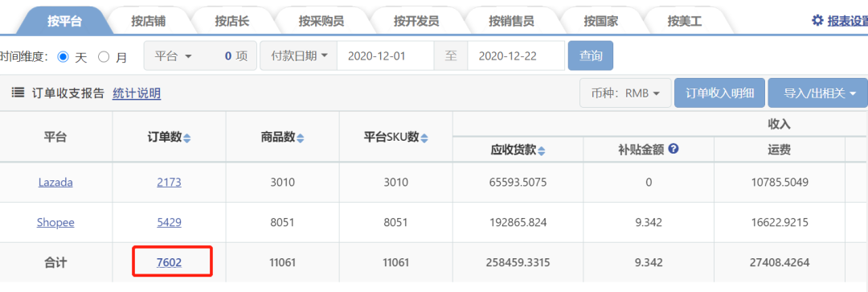This screenshot has width=868, height=292.
Task: Open the 统计说明 link
Action: 137,93
